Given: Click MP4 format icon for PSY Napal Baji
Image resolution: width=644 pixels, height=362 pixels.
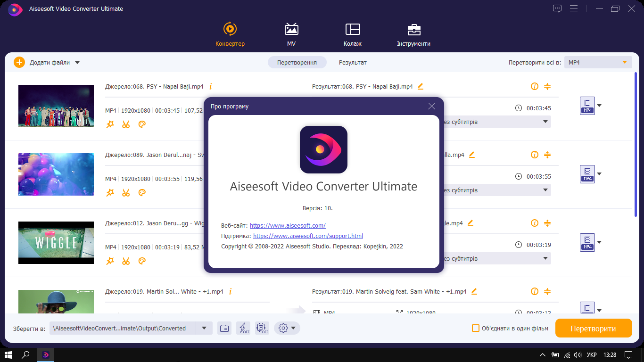Looking at the screenshot, I should [587, 106].
